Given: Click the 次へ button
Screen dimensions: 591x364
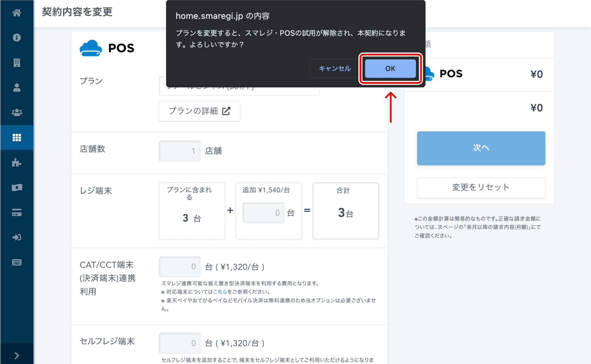Looking at the screenshot, I should [481, 148].
